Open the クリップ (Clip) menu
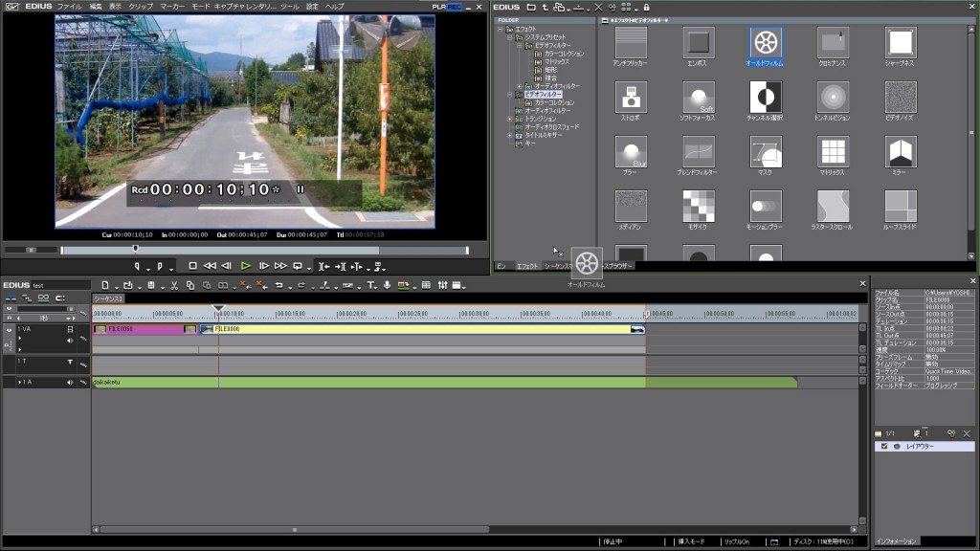This screenshot has height=551, width=980. click(x=141, y=7)
